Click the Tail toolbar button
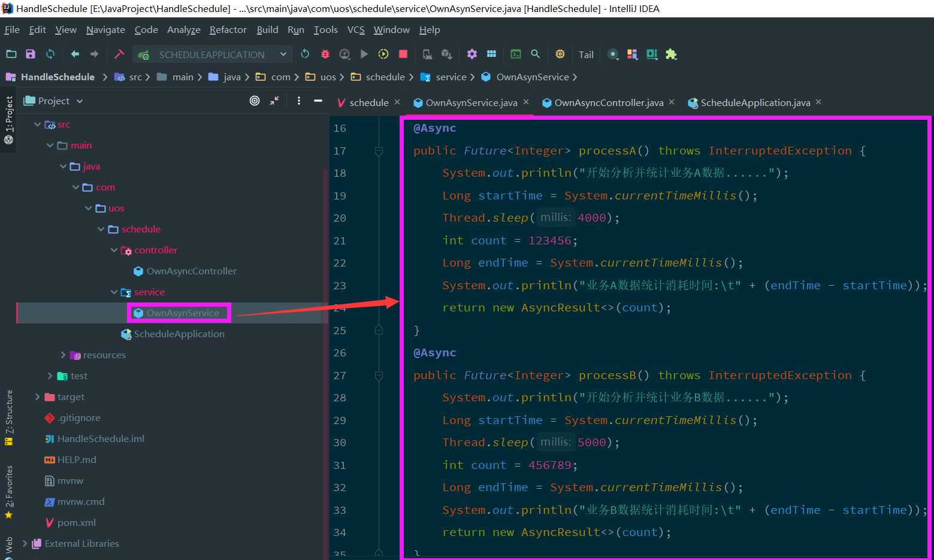Image resolution: width=934 pixels, height=560 pixels. point(586,55)
